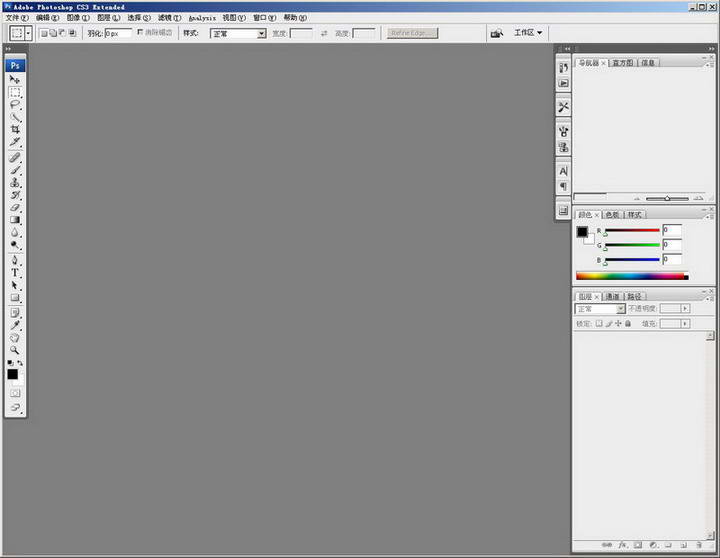Click the 羽化 feather input field
Screen dimensions: 720x558
tap(118, 33)
